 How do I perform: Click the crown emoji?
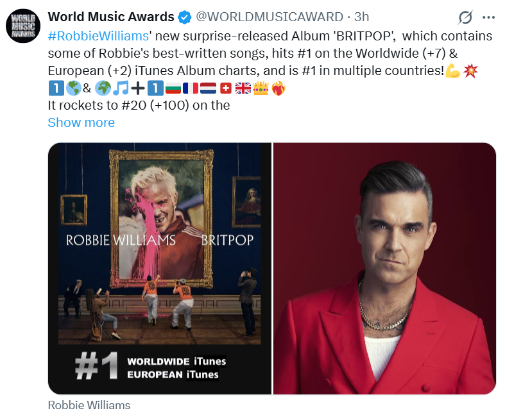click(x=261, y=88)
